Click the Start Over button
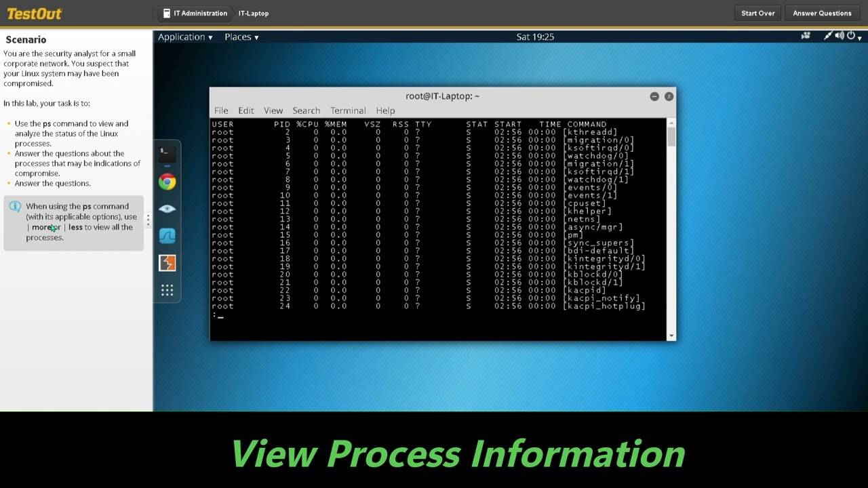Image resolution: width=868 pixels, height=488 pixels. tap(757, 14)
